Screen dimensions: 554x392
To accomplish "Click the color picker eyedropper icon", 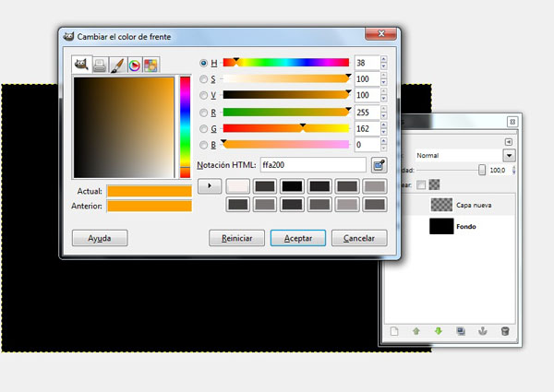I will click(x=379, y=165).
